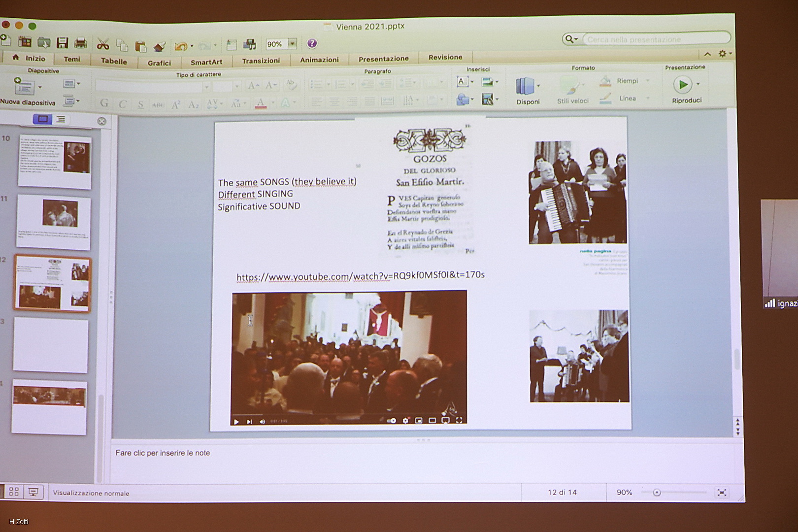The image size is (798, 532).
Task: Collapse the ribbon with the chevron
Action: 707,54
